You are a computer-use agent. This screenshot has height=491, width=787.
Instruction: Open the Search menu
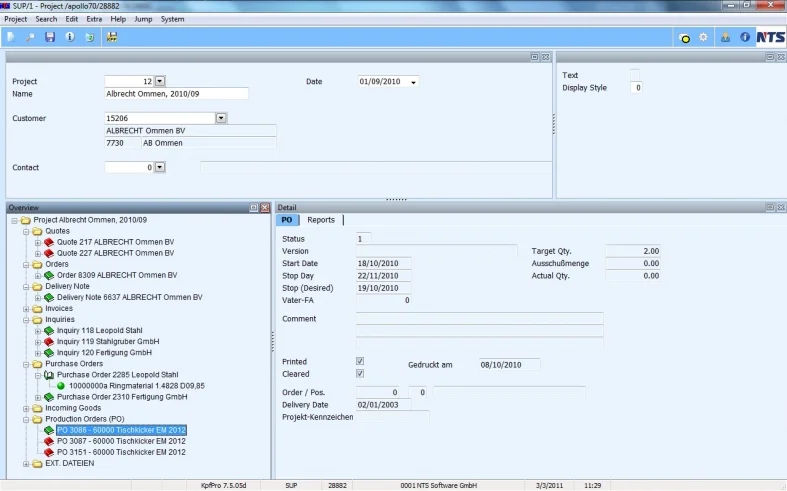tap(46, 19)
